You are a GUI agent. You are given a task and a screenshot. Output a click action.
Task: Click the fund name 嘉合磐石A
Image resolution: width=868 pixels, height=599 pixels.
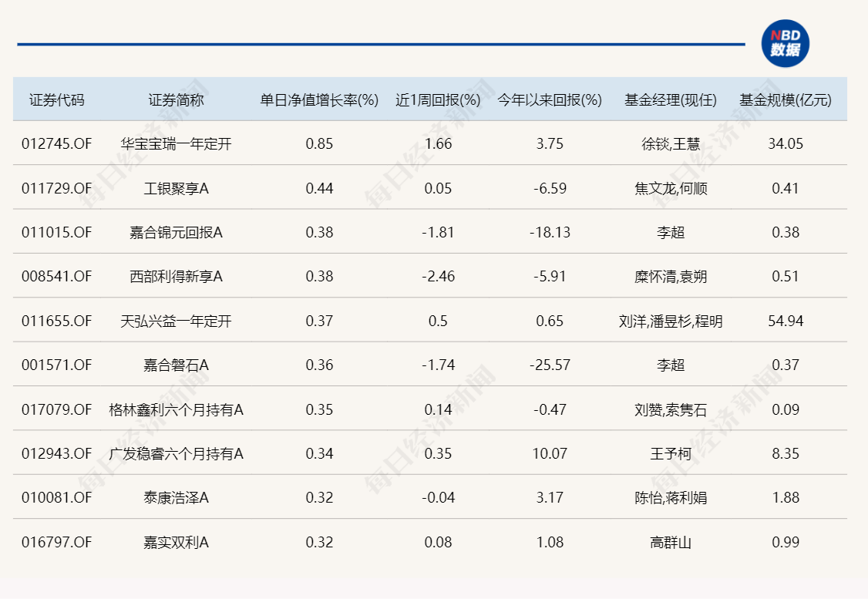tap(176, 365)
